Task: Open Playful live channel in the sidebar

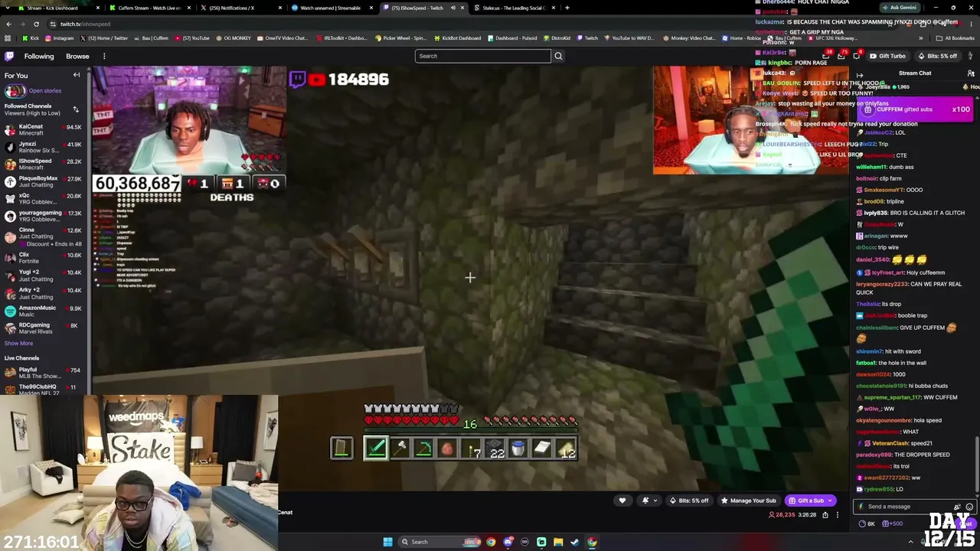Action: coord(43,373)
